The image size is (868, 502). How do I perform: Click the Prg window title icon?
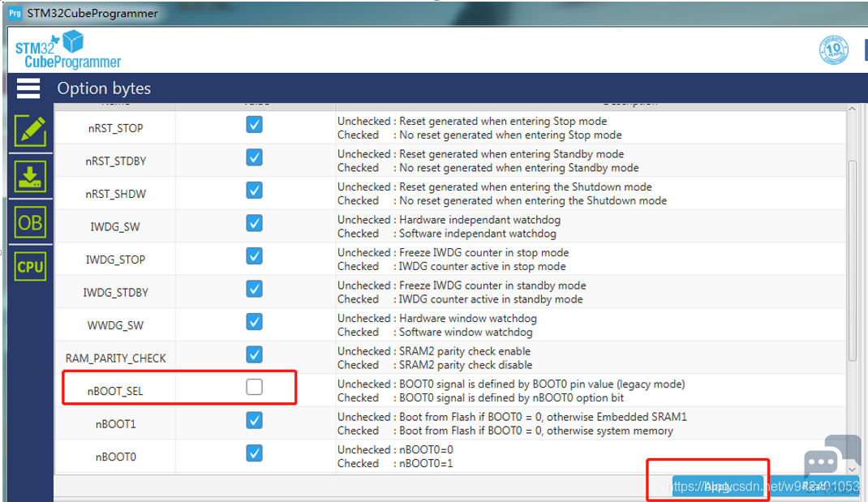[x=15, y=13]
